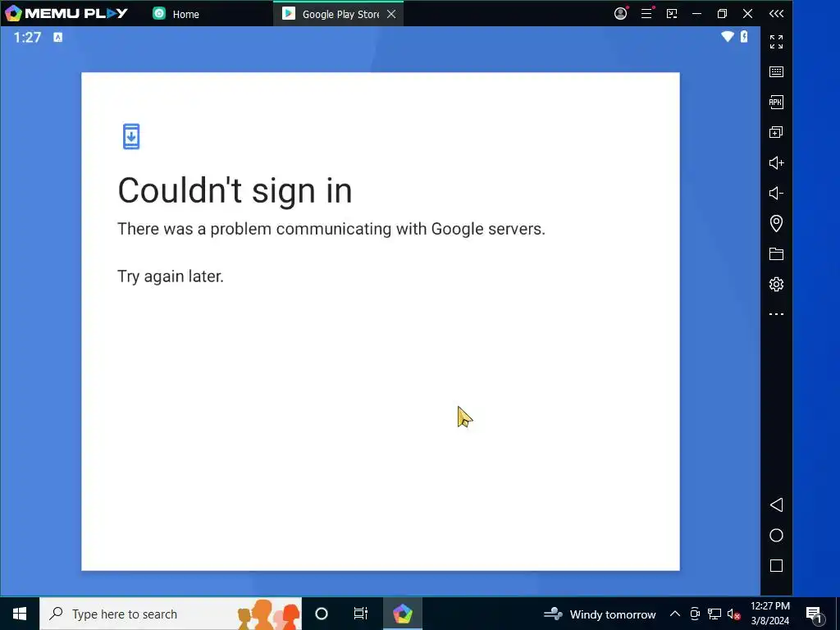Open the GPS location tool
This screenshot has height=630, width=840.
coord(776,223)
